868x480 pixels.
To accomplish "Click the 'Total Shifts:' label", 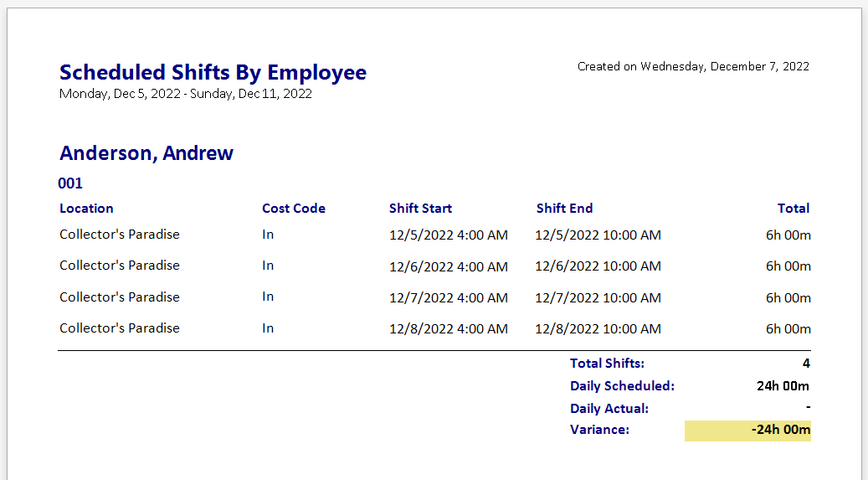I will pos(608,364).
